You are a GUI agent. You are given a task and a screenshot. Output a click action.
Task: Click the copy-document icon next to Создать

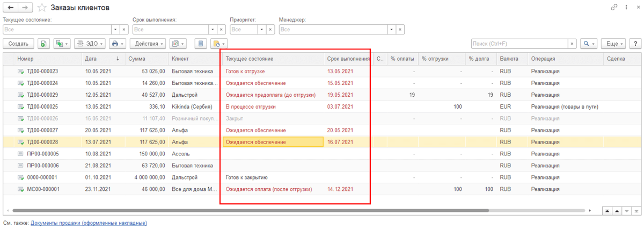point(44,44)
